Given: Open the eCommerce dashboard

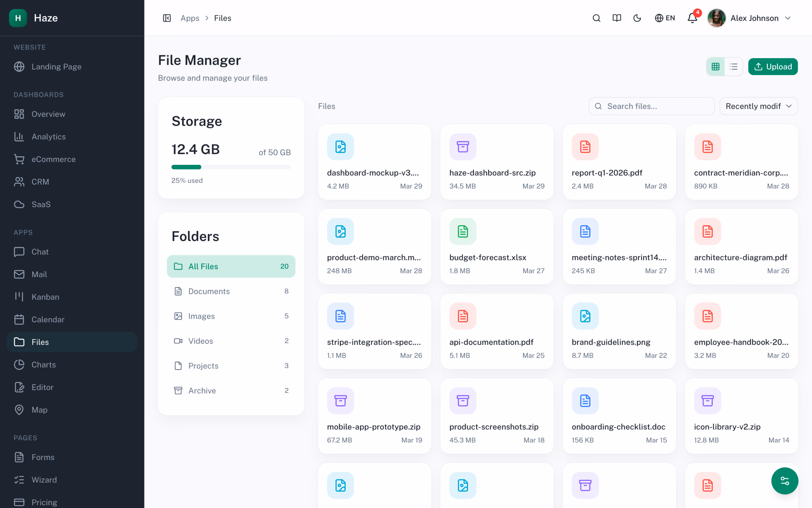Looking at the screenshot, I should [x=72, y=159].
